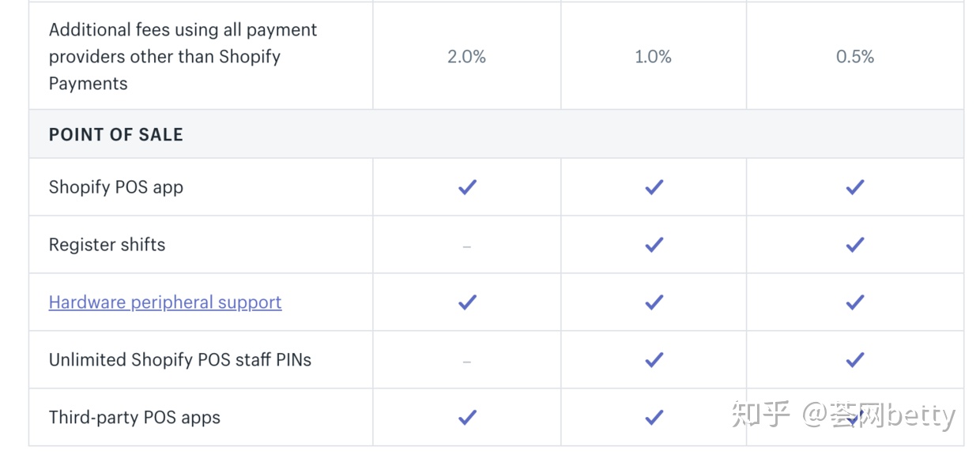Image resolution: width=980 pixels, height=458 pixels.
Task: Click Shopify POS app checkmark under 1.0% column
Action: 654,187
